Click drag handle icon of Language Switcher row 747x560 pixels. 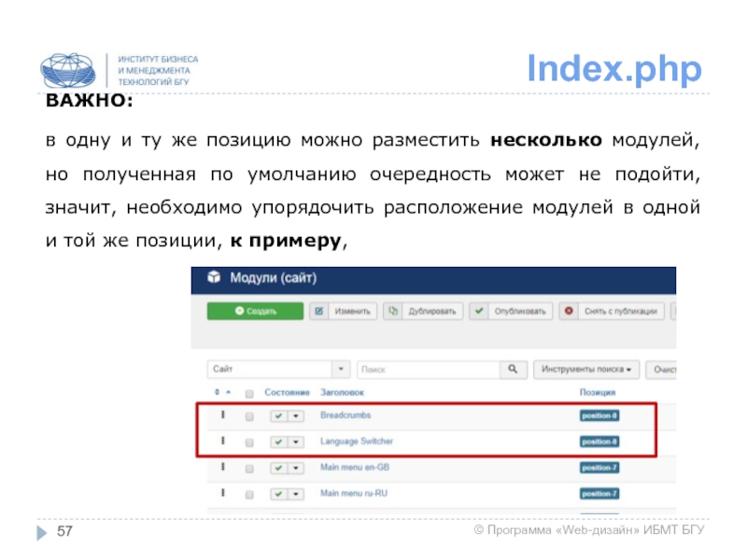coord(222,441)
